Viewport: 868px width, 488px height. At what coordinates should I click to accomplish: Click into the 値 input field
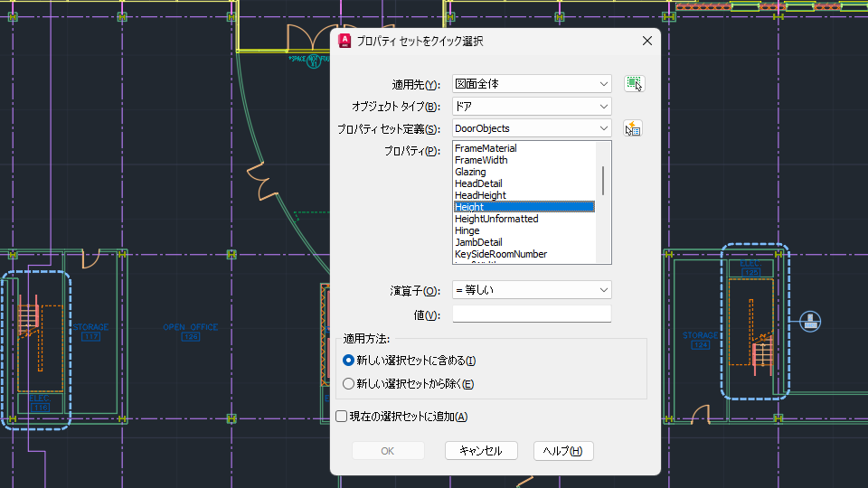pos(532,314)
